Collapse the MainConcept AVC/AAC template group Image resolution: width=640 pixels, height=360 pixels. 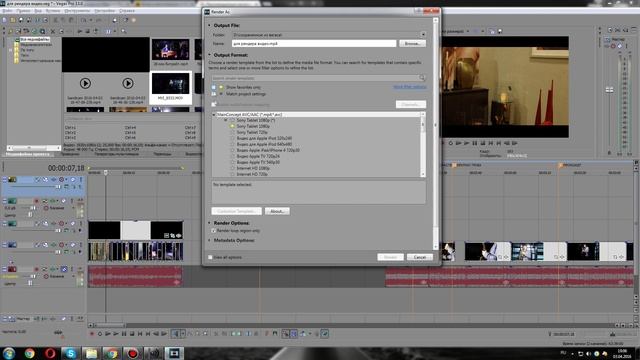pyautogui.click(x=214, y=115)
